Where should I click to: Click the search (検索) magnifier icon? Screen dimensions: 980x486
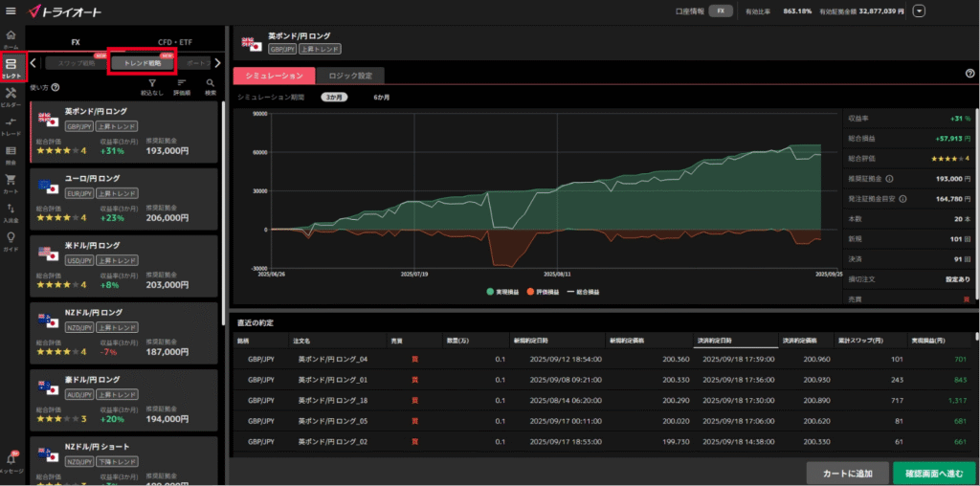coord(210,86)
